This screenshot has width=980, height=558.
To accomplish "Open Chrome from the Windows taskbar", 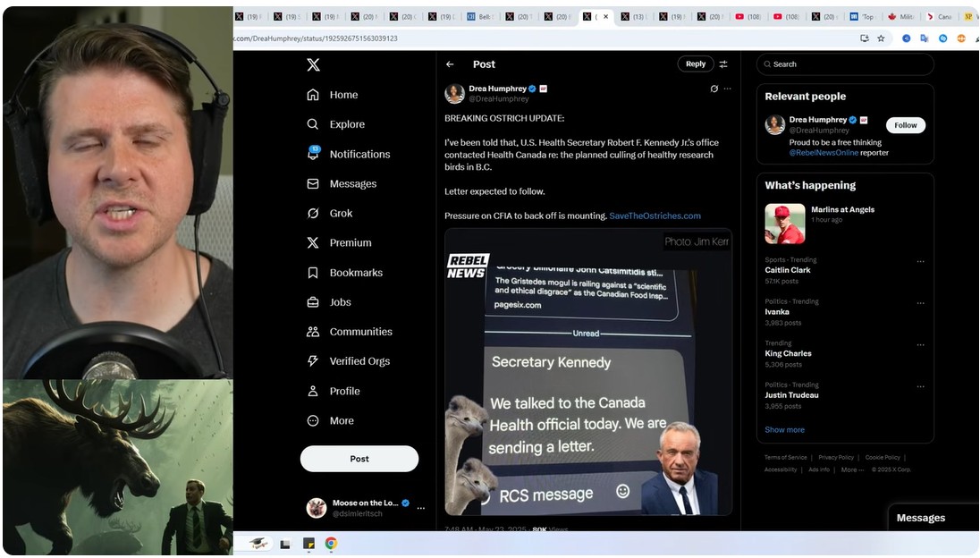I will (x=331, y=544).
